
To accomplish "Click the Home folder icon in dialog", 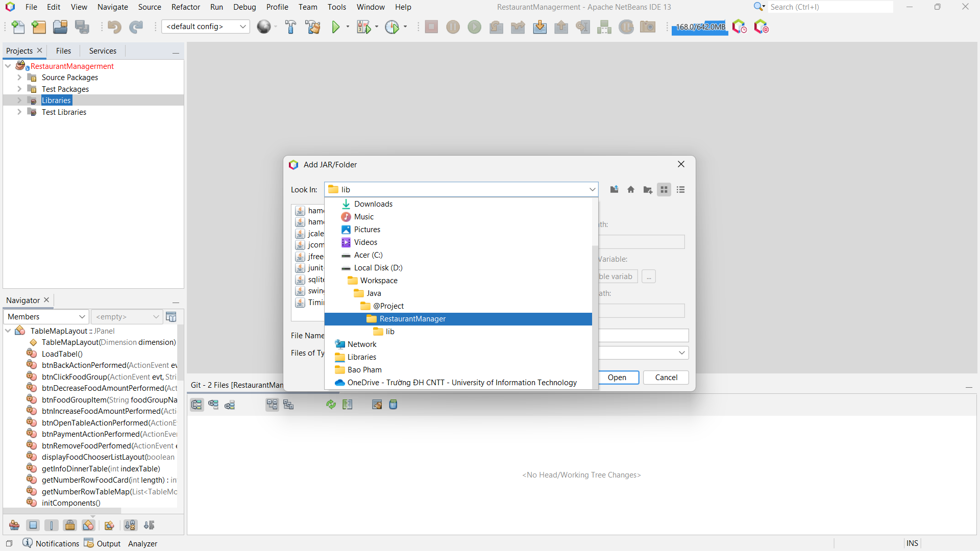I will click(x=631, y=190).
